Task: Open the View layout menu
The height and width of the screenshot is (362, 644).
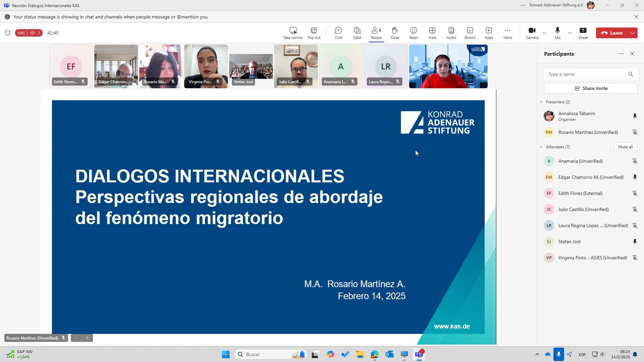Action: point(432,33)
